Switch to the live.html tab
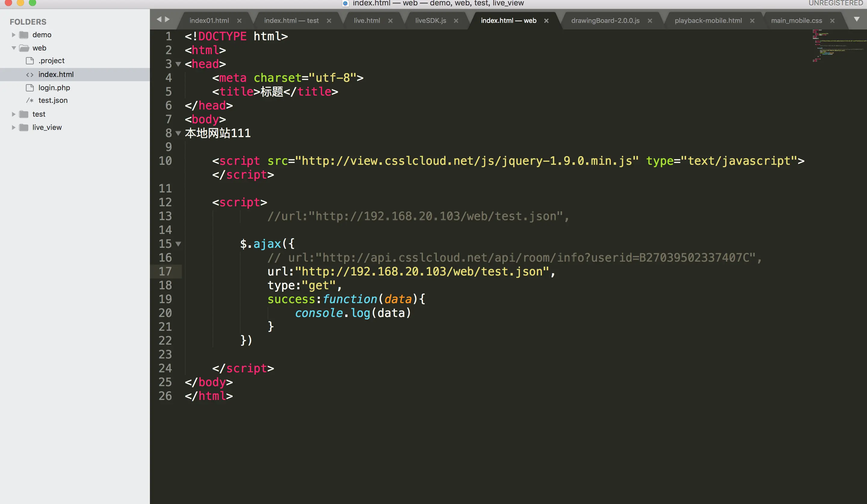 click(367, 21)
